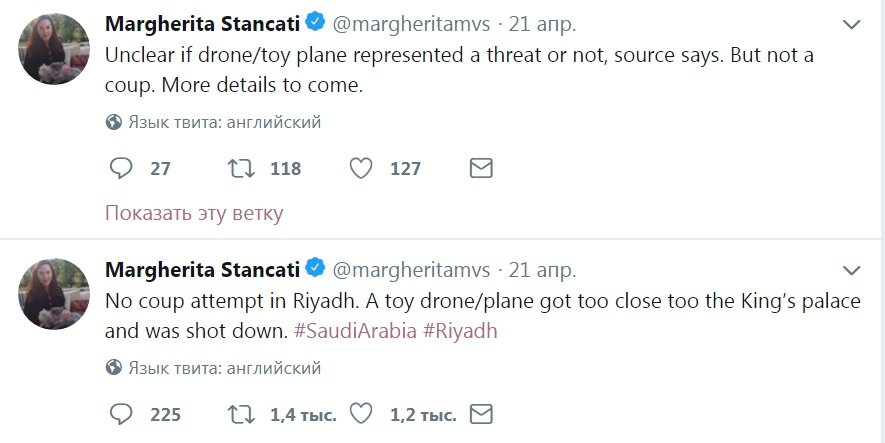This screenshot has width=885, height=443.
Task: Open the #Riyadh hashtag
Action: 460,331
